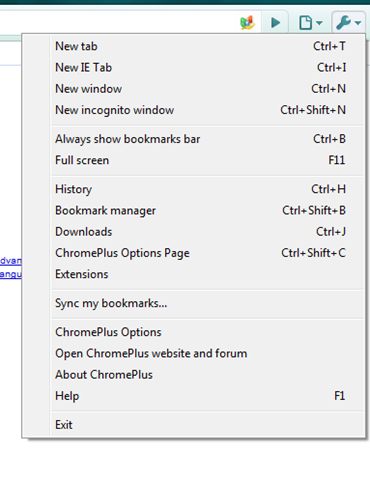This screenshot has width=370, height=480.
Task: Click Sync my bookmarks...
Action: [x=207, y=303]
